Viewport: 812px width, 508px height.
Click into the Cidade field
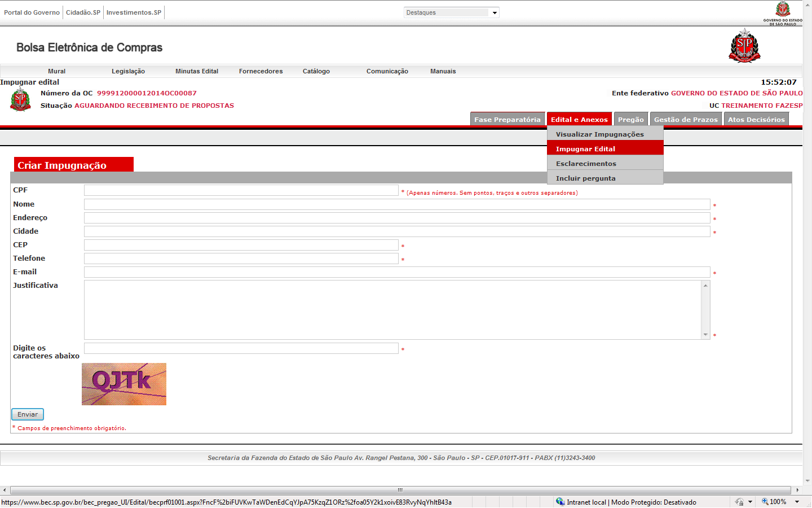tap(397, 231)
